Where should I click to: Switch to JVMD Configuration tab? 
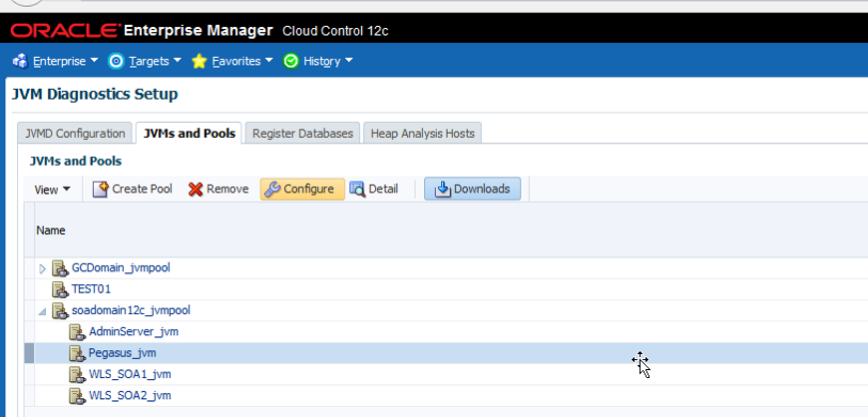coord(75,134)
